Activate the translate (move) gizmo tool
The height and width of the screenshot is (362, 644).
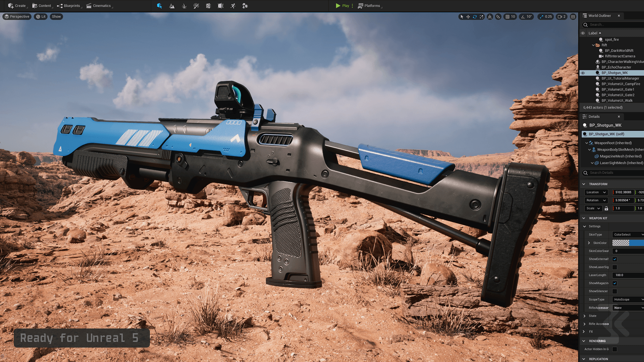click(468, 16)
